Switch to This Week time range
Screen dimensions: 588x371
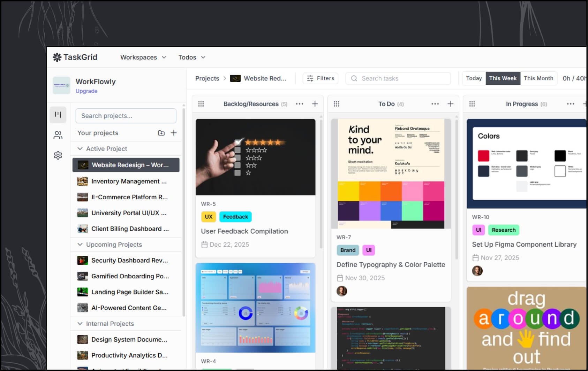[503, 78]
